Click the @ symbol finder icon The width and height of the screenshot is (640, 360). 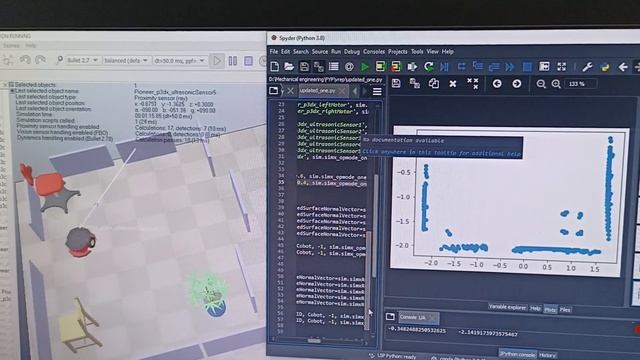[349, 67]
